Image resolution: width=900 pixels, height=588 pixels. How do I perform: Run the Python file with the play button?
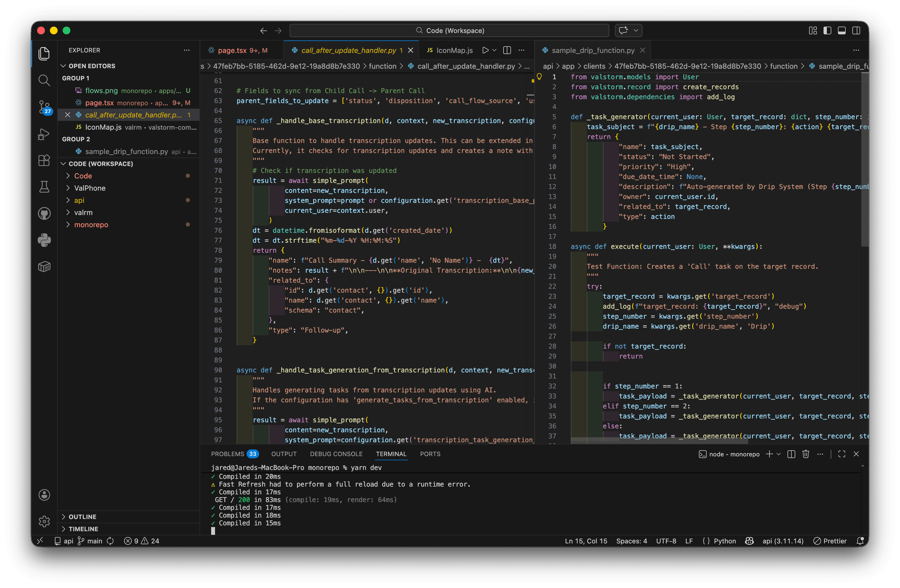[485, 50]
